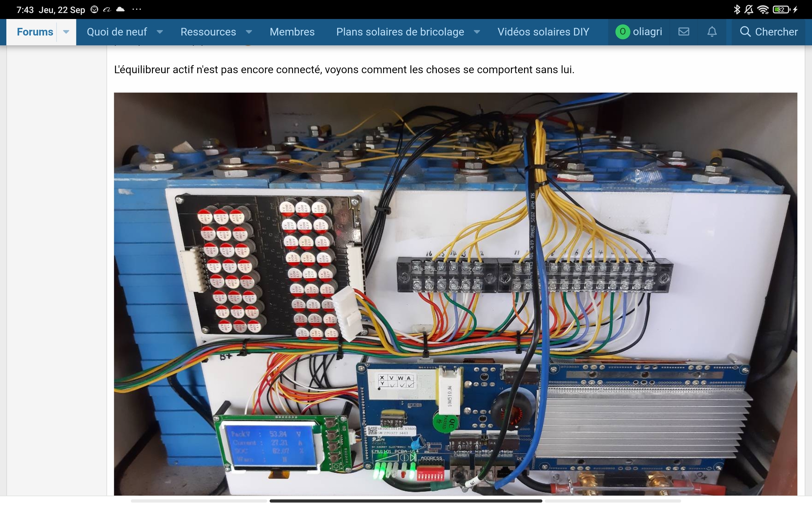Screen dimensions: 812x507
Task: Open the notifications bell icon
Action: tap(712, 32)
